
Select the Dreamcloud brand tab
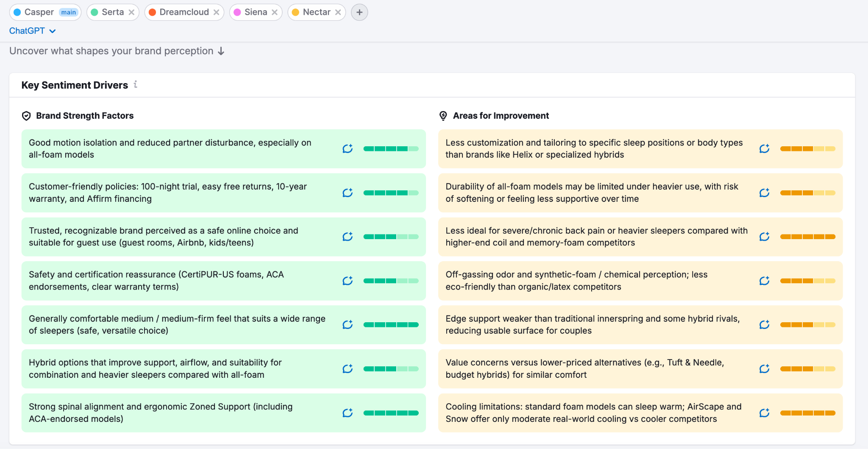pos(184,12)
